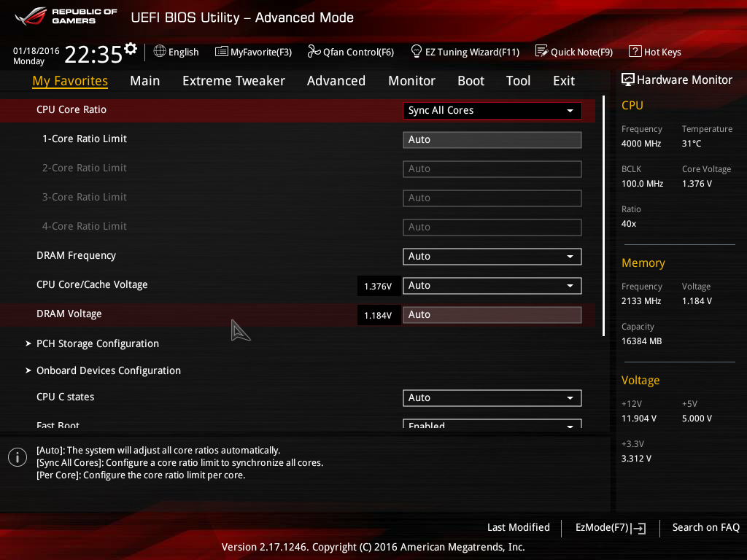Click the Hardware Monitor screen icon
Viewport: 747px width, 560px height.
pyautogui.click(x=628, y=79)
